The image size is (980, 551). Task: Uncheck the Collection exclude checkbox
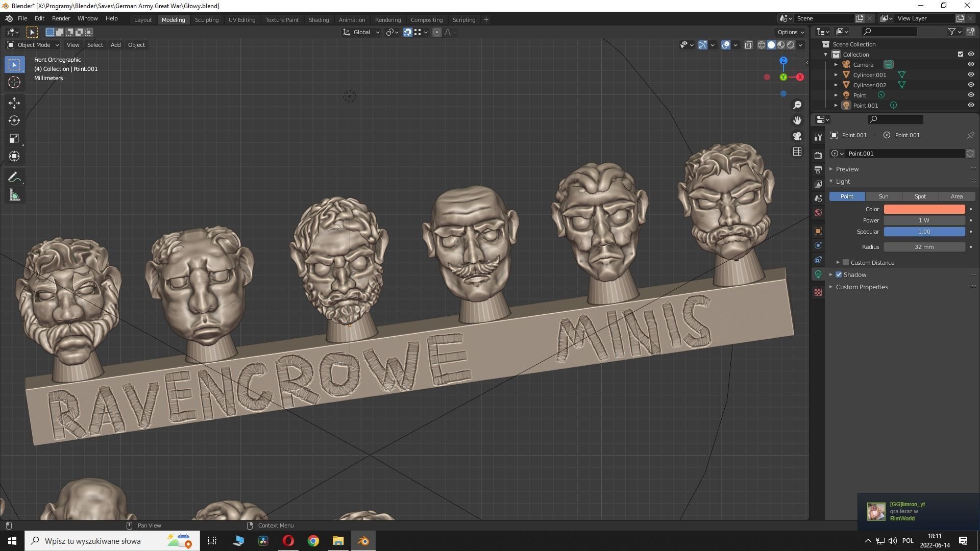point(961,54)
